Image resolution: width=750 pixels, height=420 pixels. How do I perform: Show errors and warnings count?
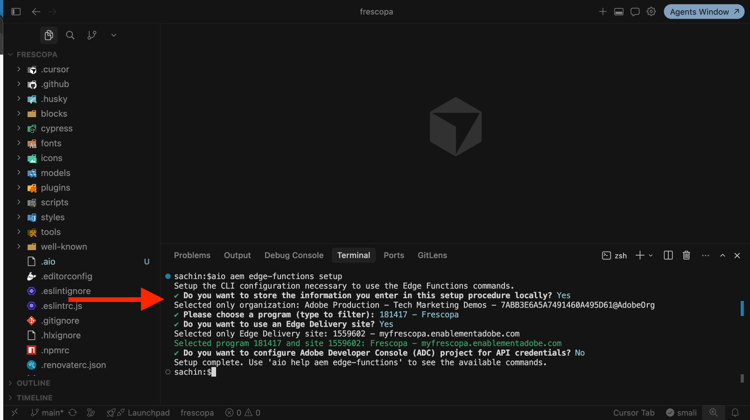pyautogui.click(x=243, y=413)
